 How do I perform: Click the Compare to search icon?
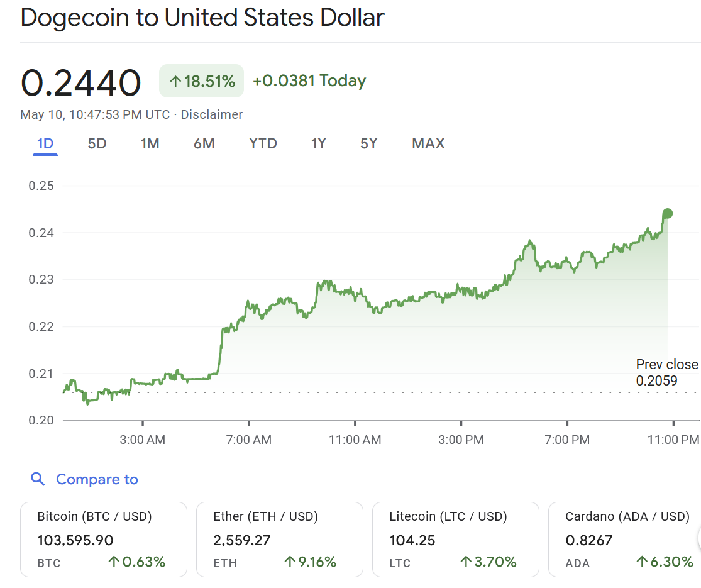pyautogui.click(x=38, y=479)
